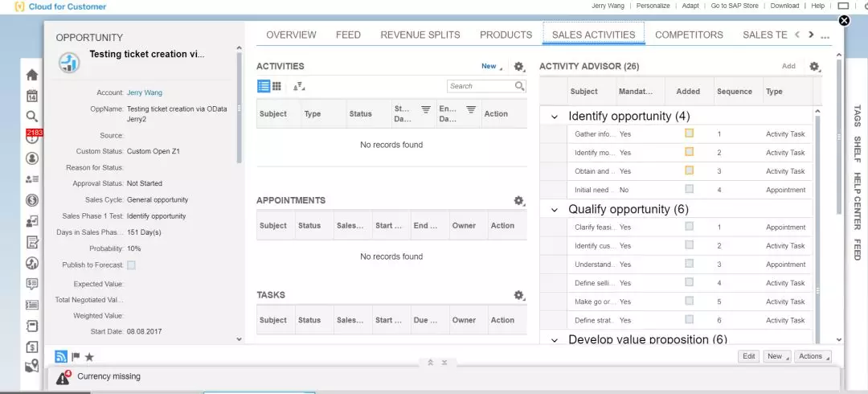
Task: Open the person circle icon in sidebar
Action: point(32,158)
